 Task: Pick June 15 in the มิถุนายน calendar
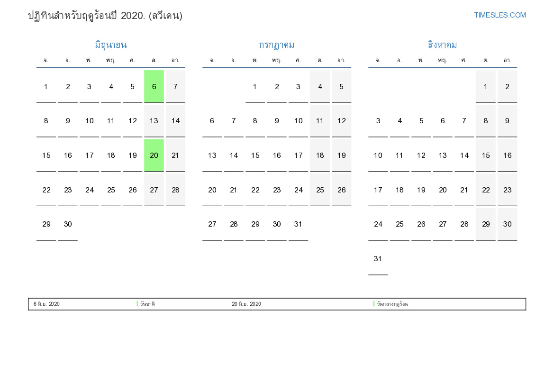46,155
